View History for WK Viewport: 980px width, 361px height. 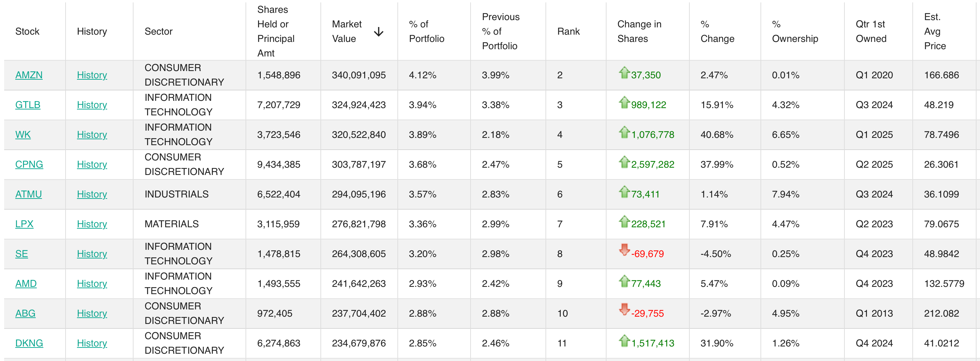coord(92,134)
